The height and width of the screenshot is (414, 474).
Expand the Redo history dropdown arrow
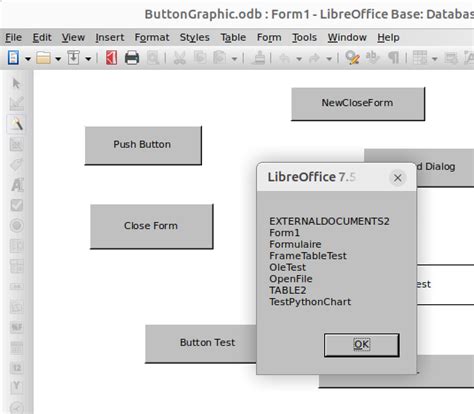click(x=329, y=59)
